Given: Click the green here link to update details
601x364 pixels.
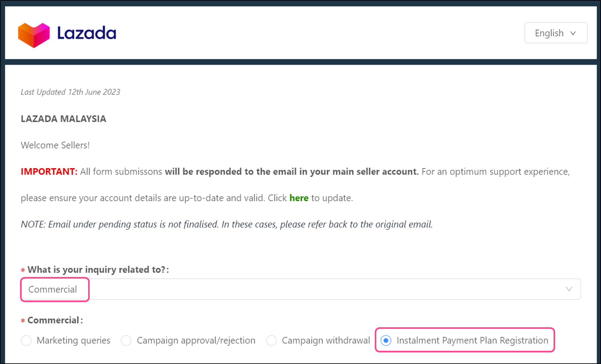Looking at the screenshot, I should pyautogui.click(x=299, y=198).
